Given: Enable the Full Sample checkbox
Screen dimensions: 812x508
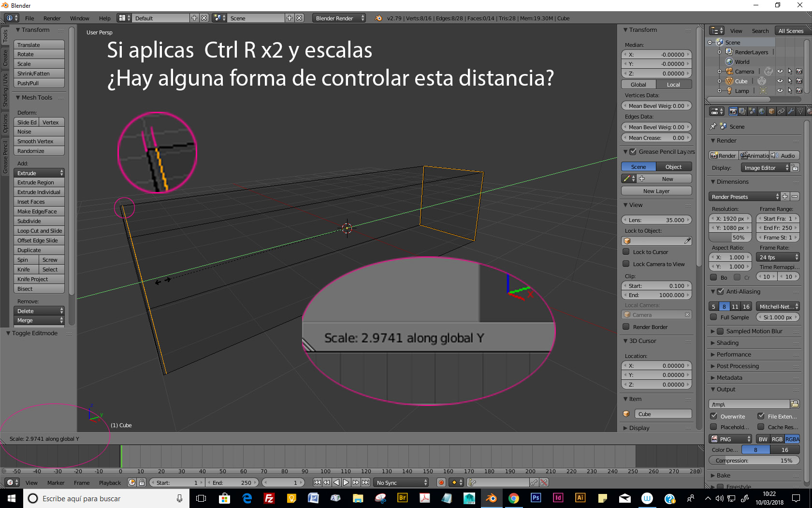Looking at the screenshot, I should coord(713,317).
